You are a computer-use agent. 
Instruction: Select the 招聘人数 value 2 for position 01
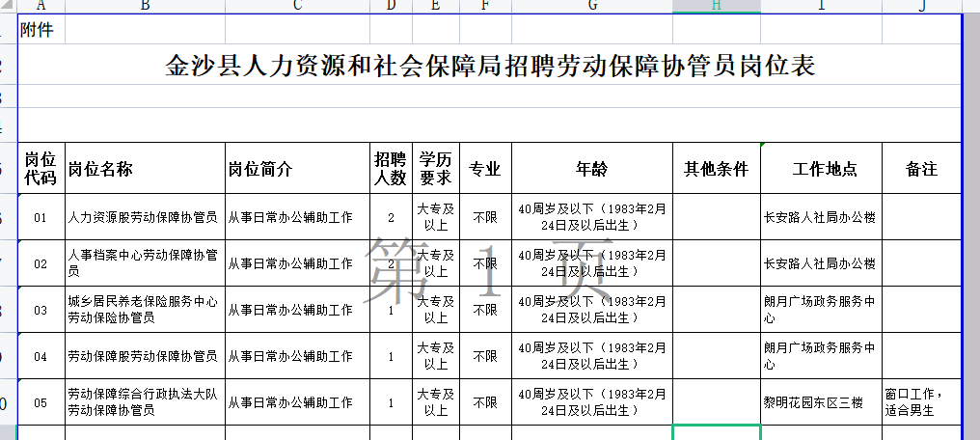tap(392, 217)
